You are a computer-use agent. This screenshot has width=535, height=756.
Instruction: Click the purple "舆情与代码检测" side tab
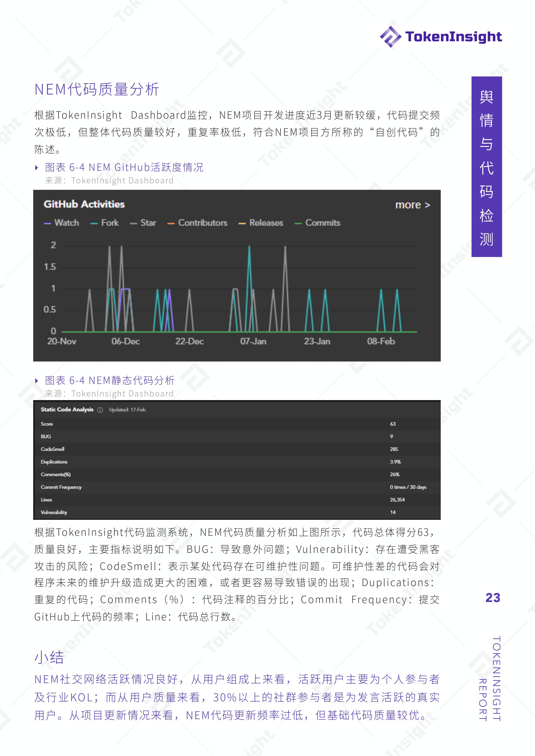point(487,167)
